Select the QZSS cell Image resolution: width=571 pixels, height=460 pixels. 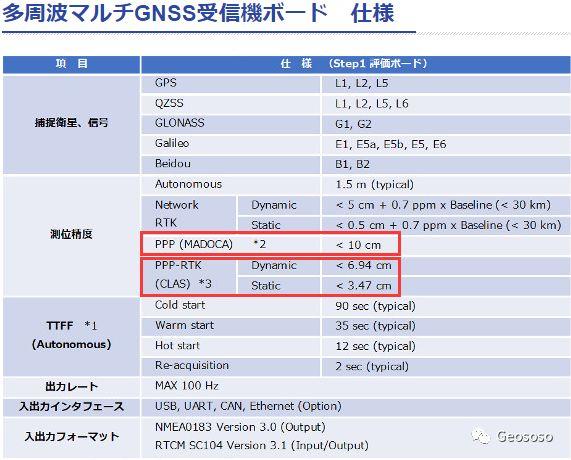click(x=231, y=104)
